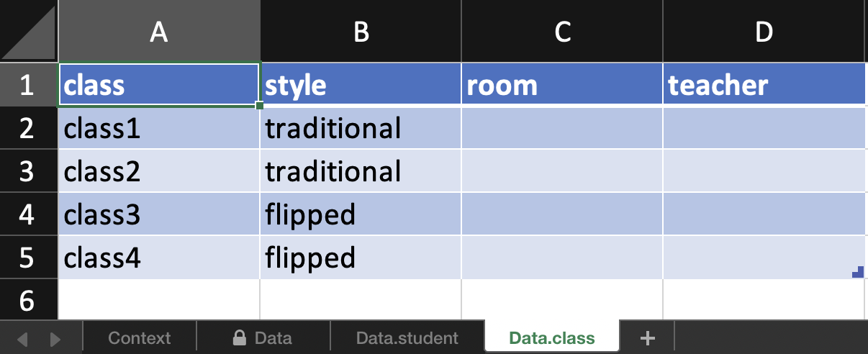Click the cell containing class3

[158, 214]
